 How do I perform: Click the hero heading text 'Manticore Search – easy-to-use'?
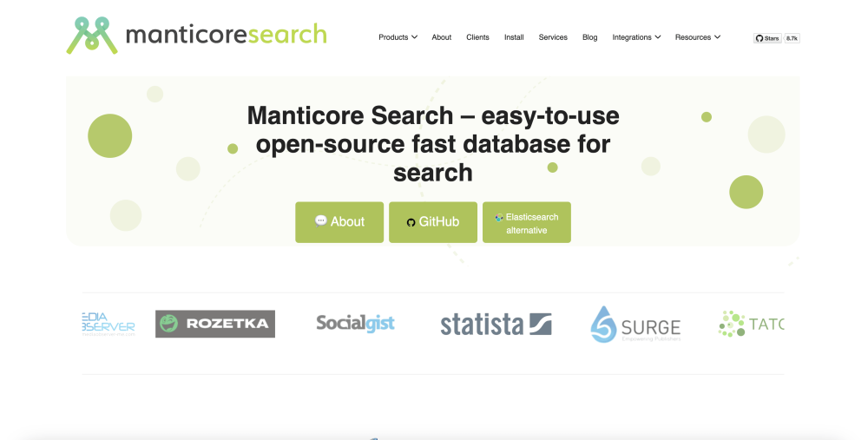[x=433, y=115]
